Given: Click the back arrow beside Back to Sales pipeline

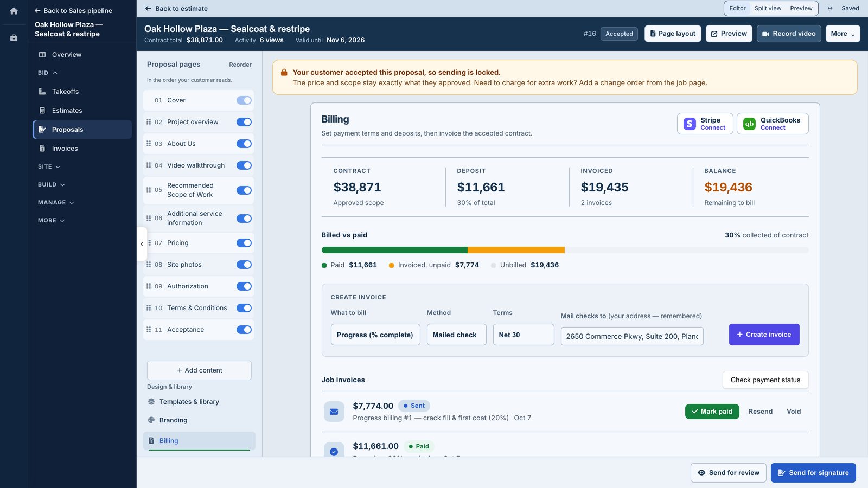Looking at the screenshot, I should coord(37,11).
